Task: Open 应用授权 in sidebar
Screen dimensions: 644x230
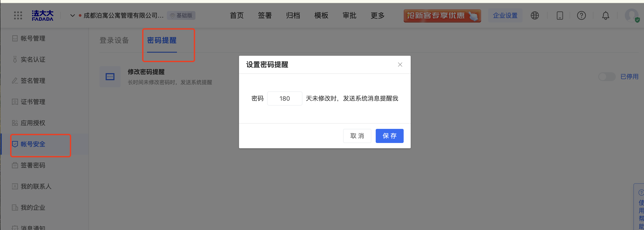Action: [33, 123]
